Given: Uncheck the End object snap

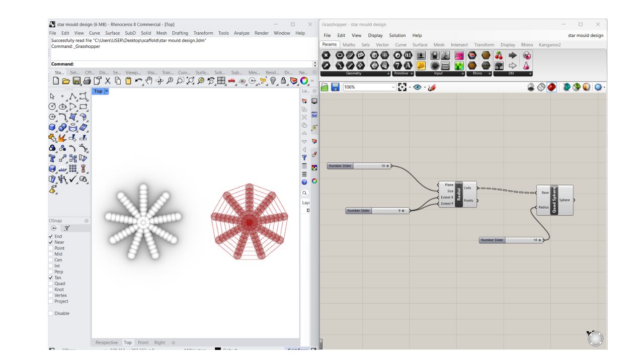Looking at the screenshot, I should (x=51, y=236).
